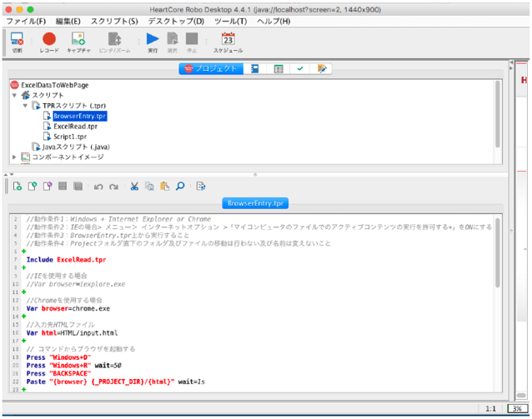Image resolution: width=532 pixels, height=419 pixels.
Task: Select the プロジェクト tab
Action: pos(211,69)
